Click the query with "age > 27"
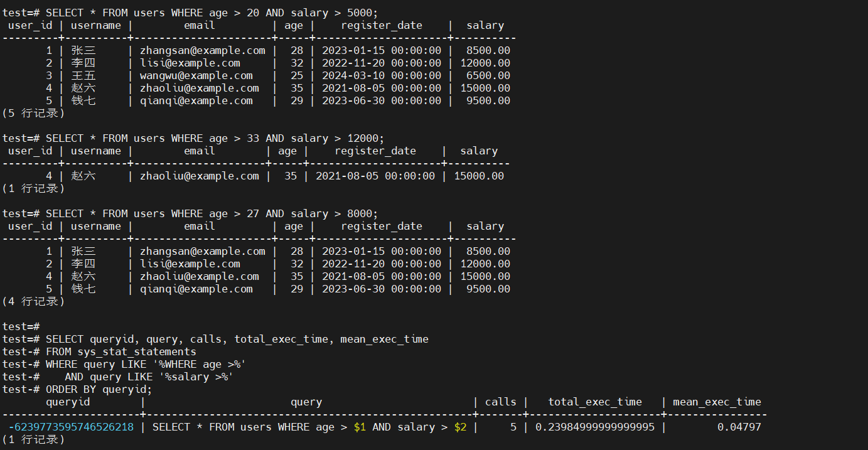This screenshot has width=868, height=450. coord(212,213)
